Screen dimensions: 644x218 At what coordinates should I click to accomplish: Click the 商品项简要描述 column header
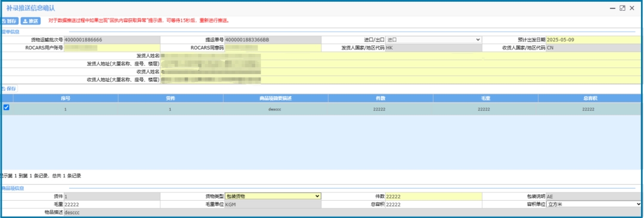click(275, 99)
